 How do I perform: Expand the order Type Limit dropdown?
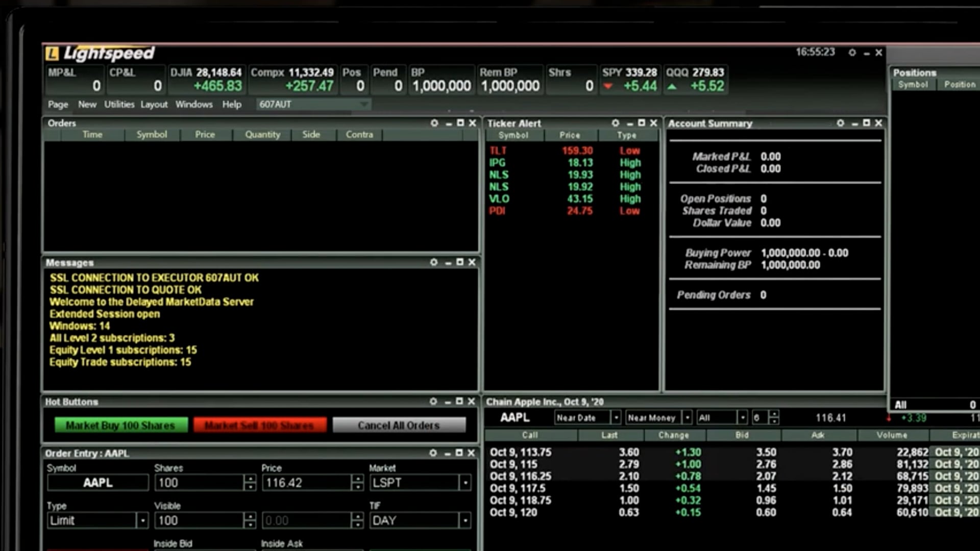pyautogui.click(x=142, y=520)
